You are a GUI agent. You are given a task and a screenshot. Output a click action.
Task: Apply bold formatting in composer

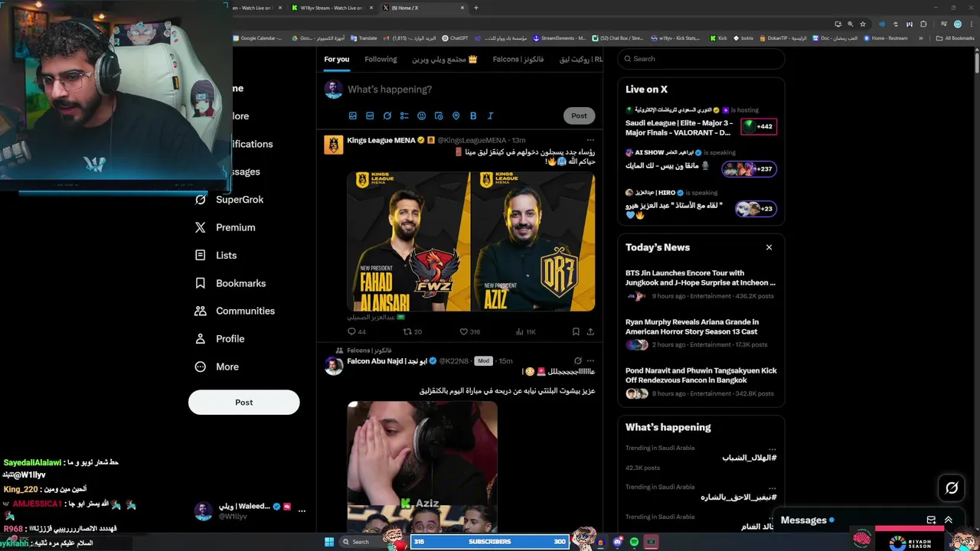click(473, 116)
